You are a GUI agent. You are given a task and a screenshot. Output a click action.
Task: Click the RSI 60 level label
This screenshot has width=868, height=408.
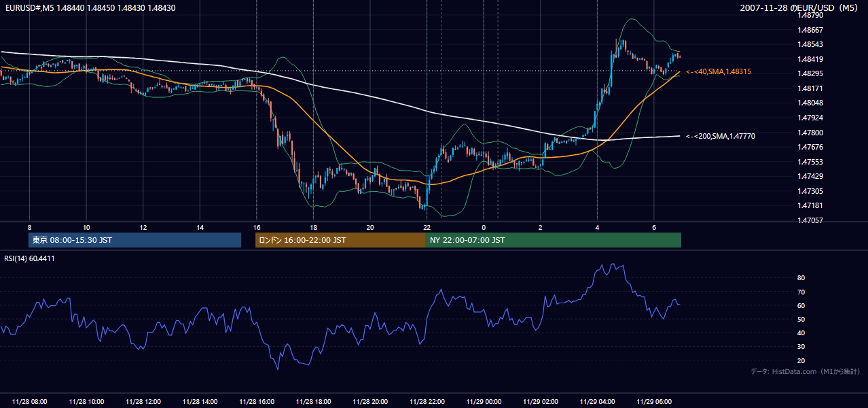pyautogui.click(x=801, y=305)
